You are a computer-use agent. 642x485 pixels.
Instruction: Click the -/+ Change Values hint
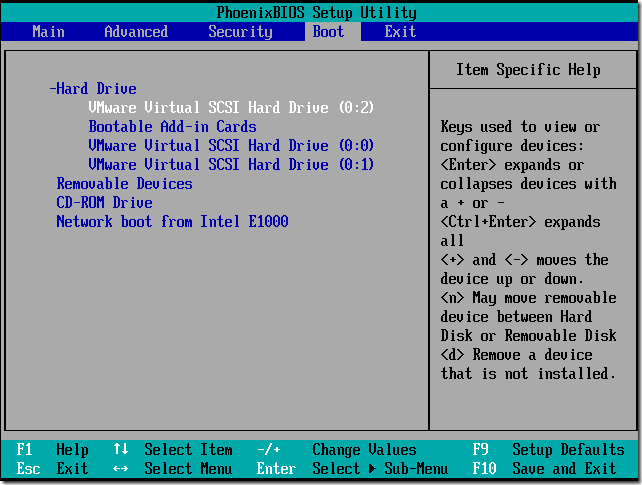tap(337, 449)
